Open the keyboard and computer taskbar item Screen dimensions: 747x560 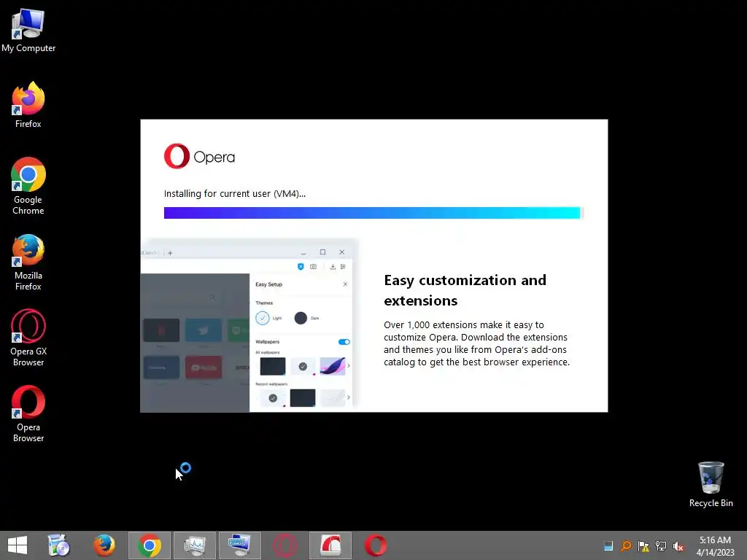point(239,545)
